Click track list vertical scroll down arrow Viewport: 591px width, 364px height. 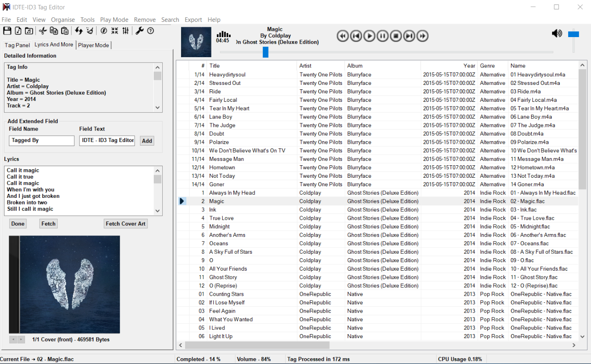click(582, 337)
